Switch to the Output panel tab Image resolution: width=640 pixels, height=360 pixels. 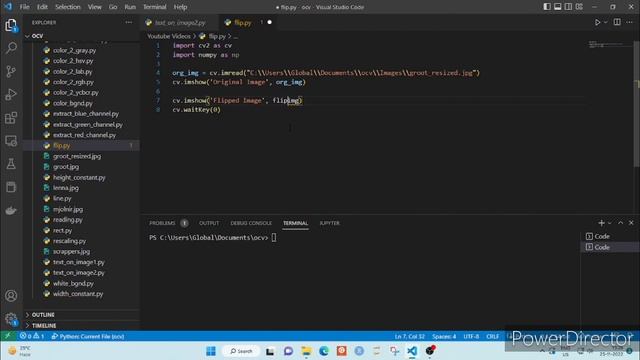209,223
